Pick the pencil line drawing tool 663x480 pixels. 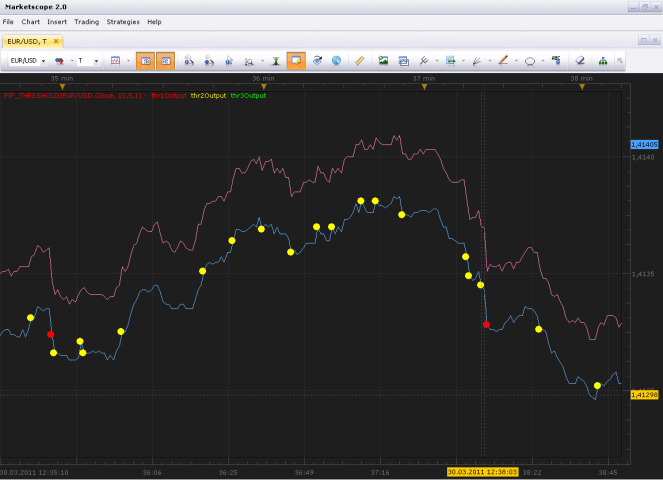[x=503, y=61]
